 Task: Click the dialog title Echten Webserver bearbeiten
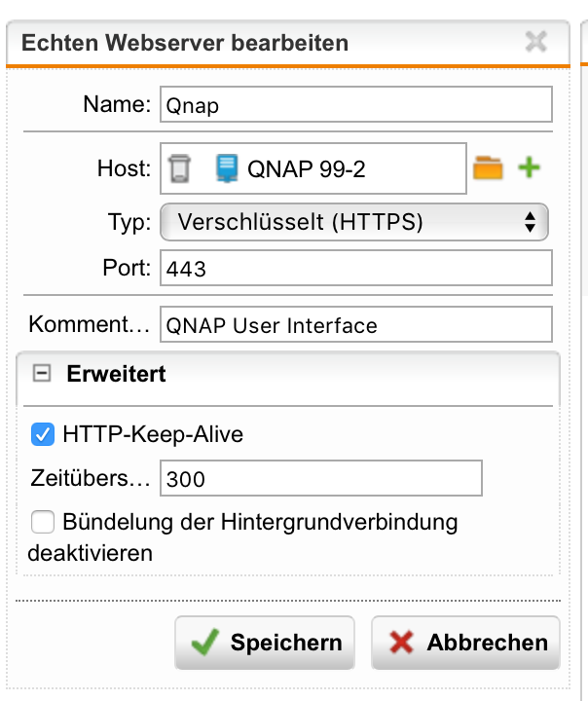point(185,43)
